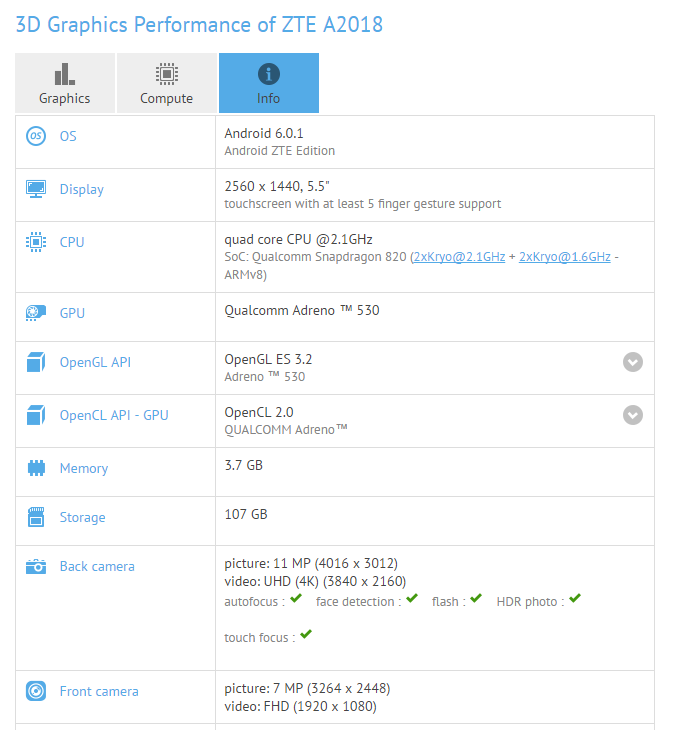
Task: Click the OpenGL API cube icon
Action: coord(36,362)
